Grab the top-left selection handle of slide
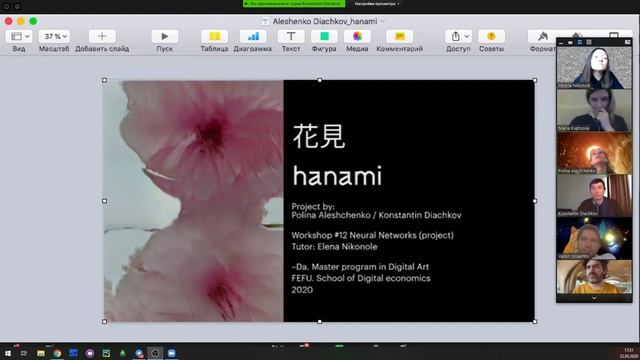The width and height of the screenshot is (640, 360). tap(104, 80)
